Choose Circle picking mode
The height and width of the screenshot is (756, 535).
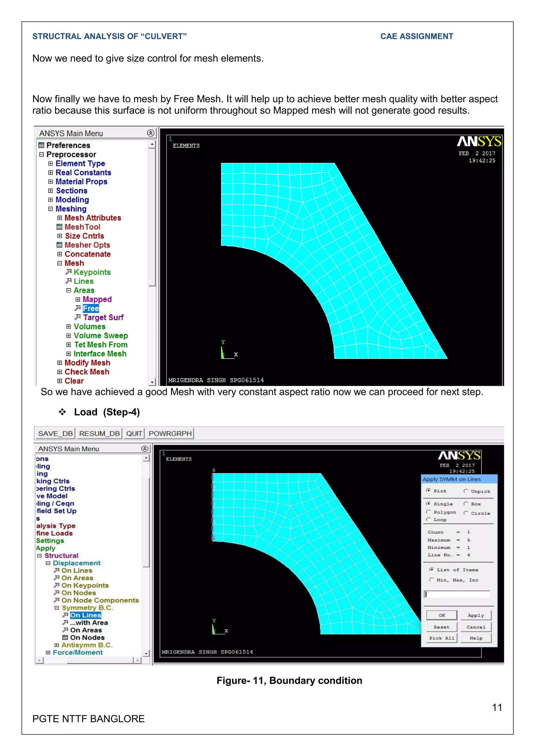(466, 513)
